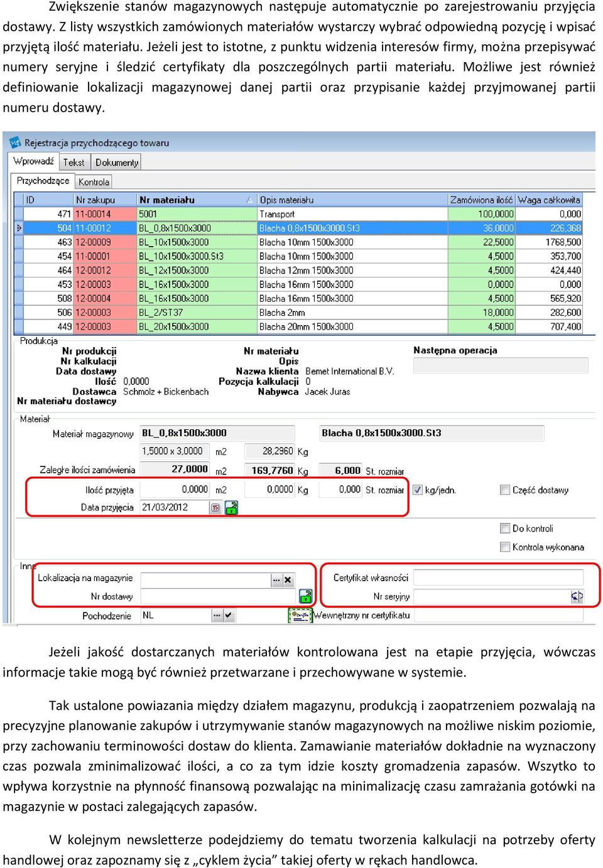Viewport: 603px width, 868px height.
Task: Sort by Opis materiału column header
Action: point(352,200)
